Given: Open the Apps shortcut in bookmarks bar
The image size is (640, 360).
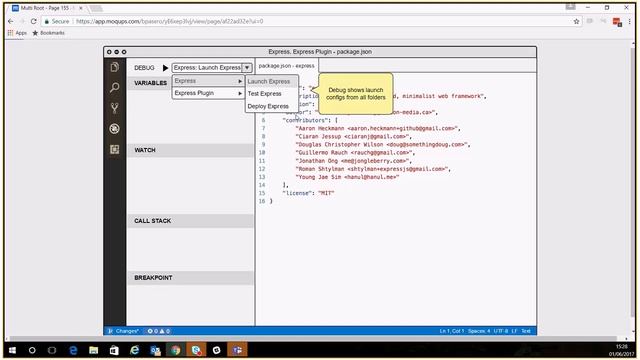Looking at the screenshot, I should click(x=17, y=33).
